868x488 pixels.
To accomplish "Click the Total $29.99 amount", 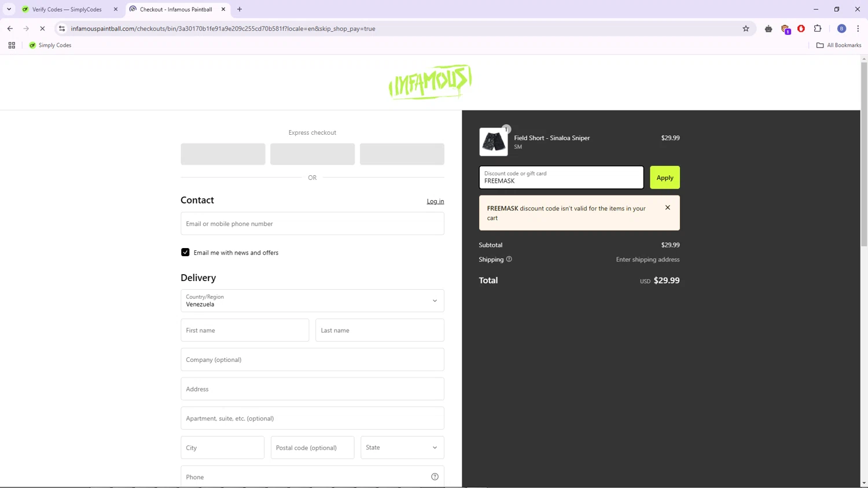I will (x=667, y=280).
